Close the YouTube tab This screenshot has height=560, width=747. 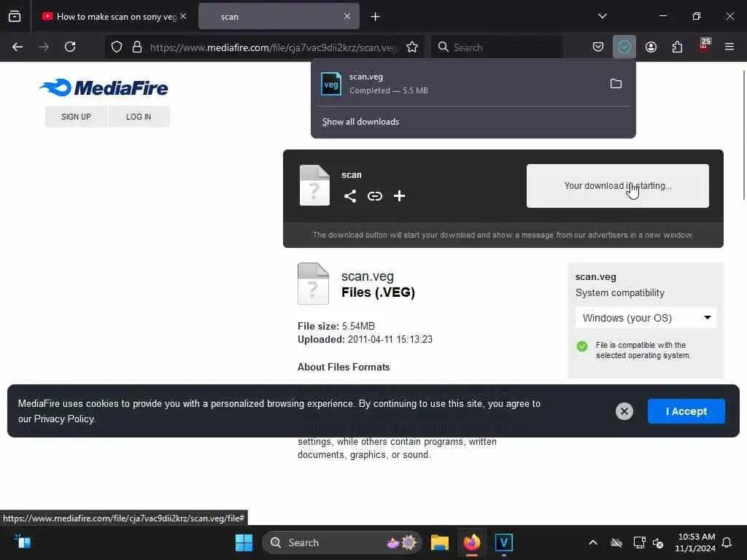tap(183, 16)
